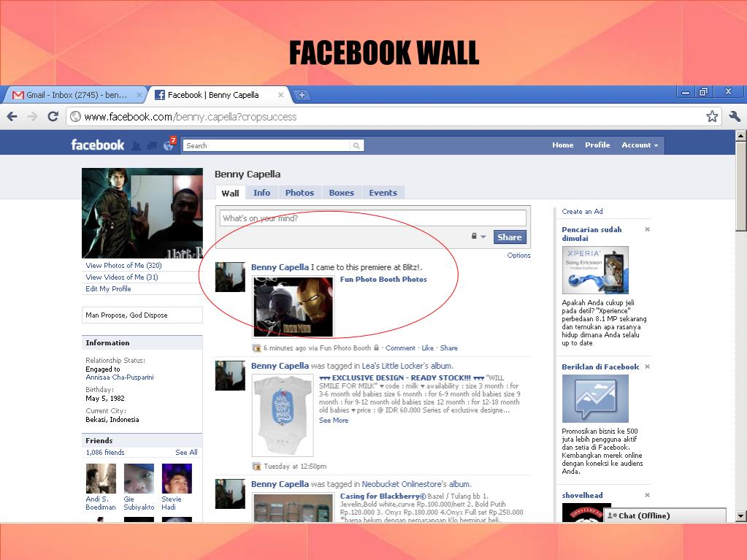Screen dimensions: 747x560
Task: Click Create an Ad link
Action: tap(582, 212)
